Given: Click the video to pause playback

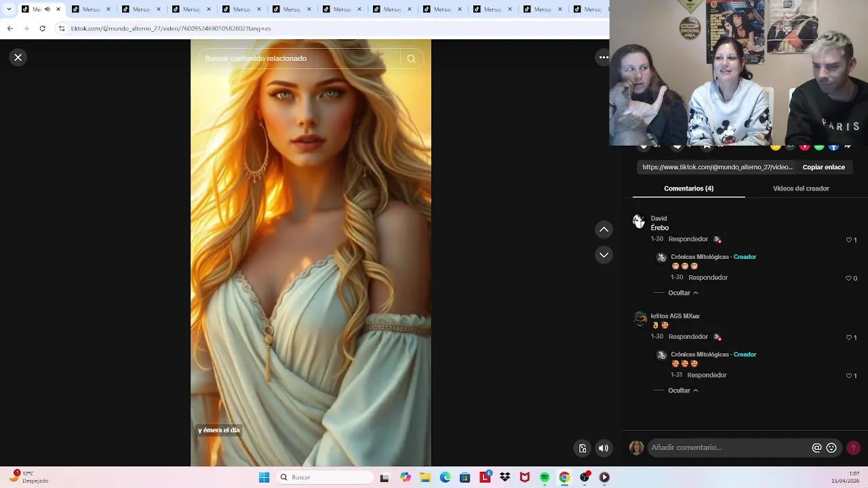Looking at the screenshot, I should tap(311, 253).
